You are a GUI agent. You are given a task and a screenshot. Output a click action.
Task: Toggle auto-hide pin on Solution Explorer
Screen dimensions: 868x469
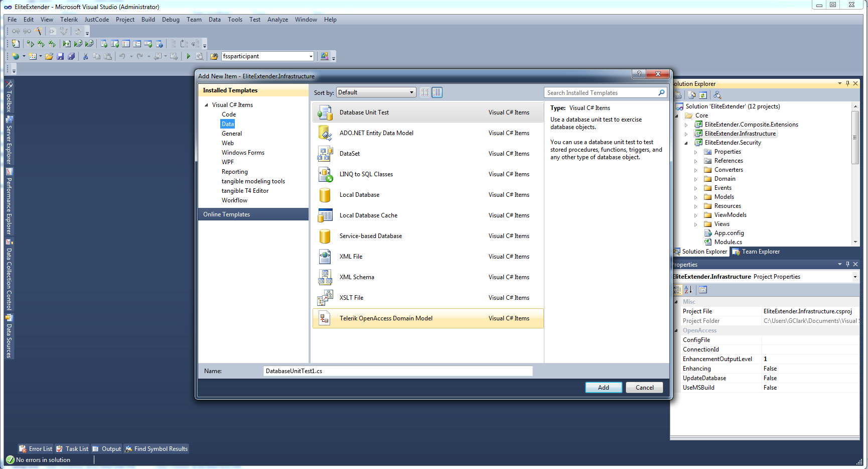tap(847, 83)
